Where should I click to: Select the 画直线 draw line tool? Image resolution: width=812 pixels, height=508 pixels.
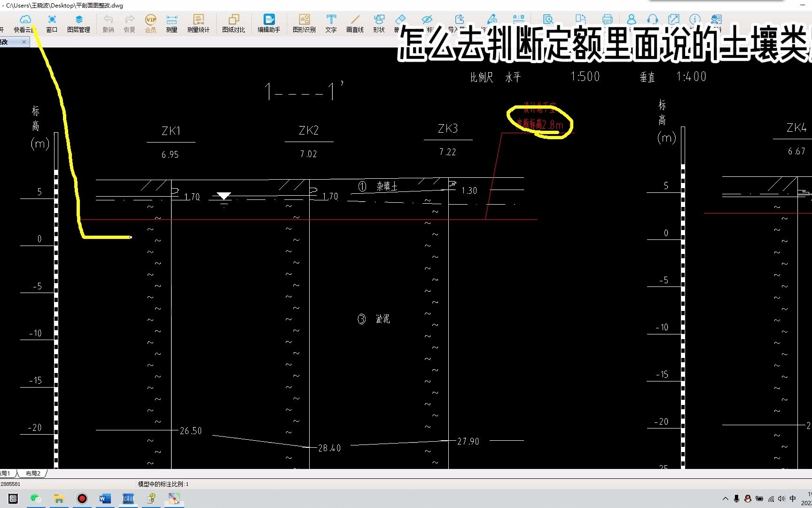(355, 23)
